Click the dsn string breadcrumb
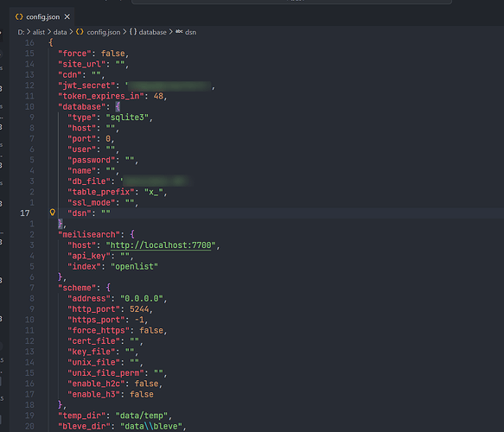 pyautogui.click(x=190, y=32)
